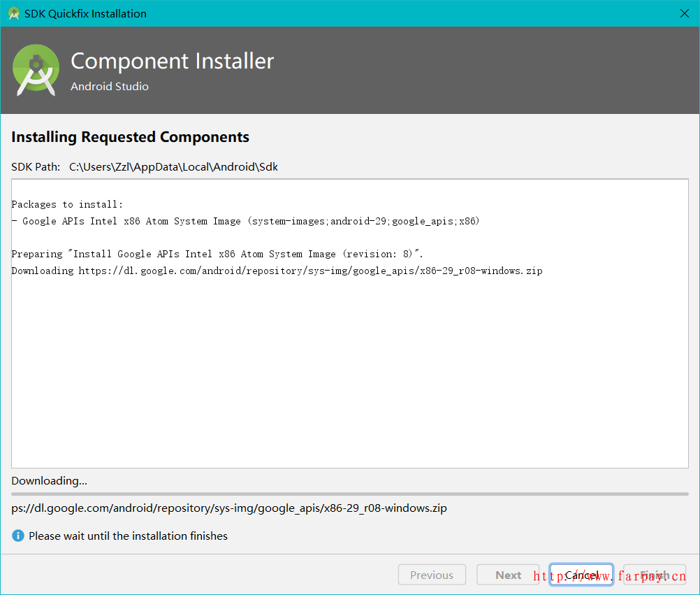Screen dimensions: 700x595
Task: Close the SDK Quickfix Installation window
Action: pyautogui.click(x=684, y=13)
